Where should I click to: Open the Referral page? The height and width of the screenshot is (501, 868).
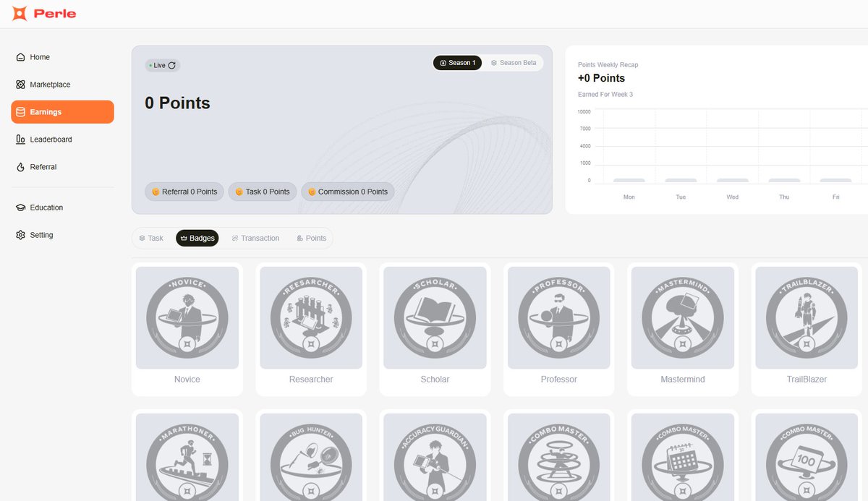pyautogui.click(x=62, y=167)
